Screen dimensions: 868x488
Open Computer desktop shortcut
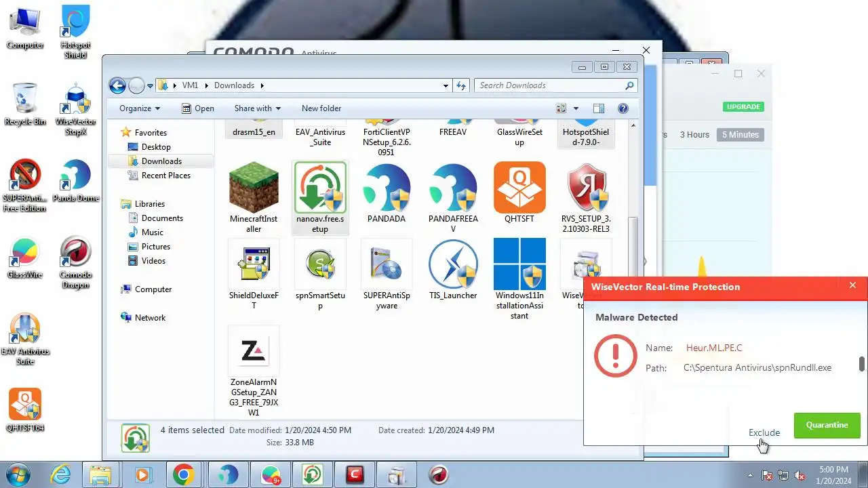pyautogui.click(x=25, y=27)
